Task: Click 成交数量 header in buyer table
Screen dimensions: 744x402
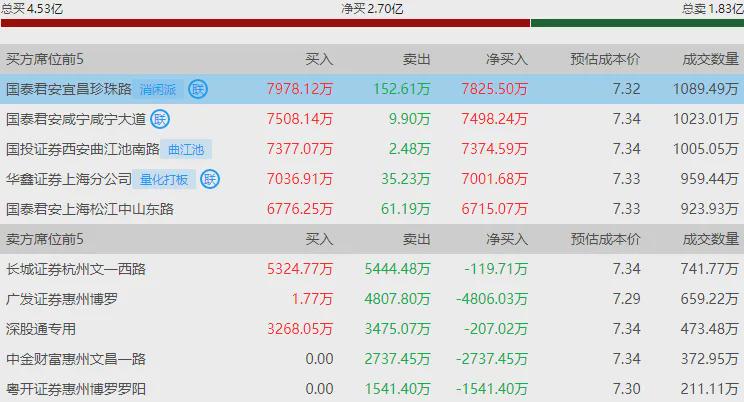Action: (x=710, y=59)
